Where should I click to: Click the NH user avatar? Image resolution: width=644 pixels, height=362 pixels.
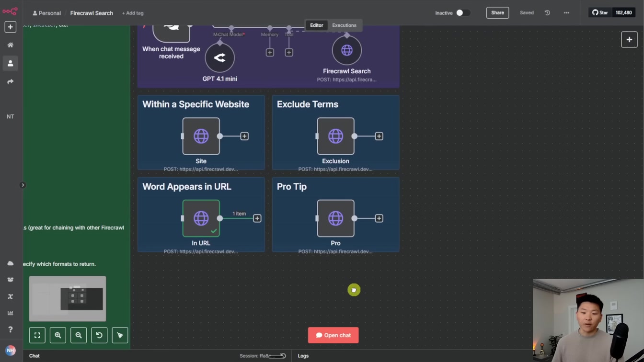point(10,351)
